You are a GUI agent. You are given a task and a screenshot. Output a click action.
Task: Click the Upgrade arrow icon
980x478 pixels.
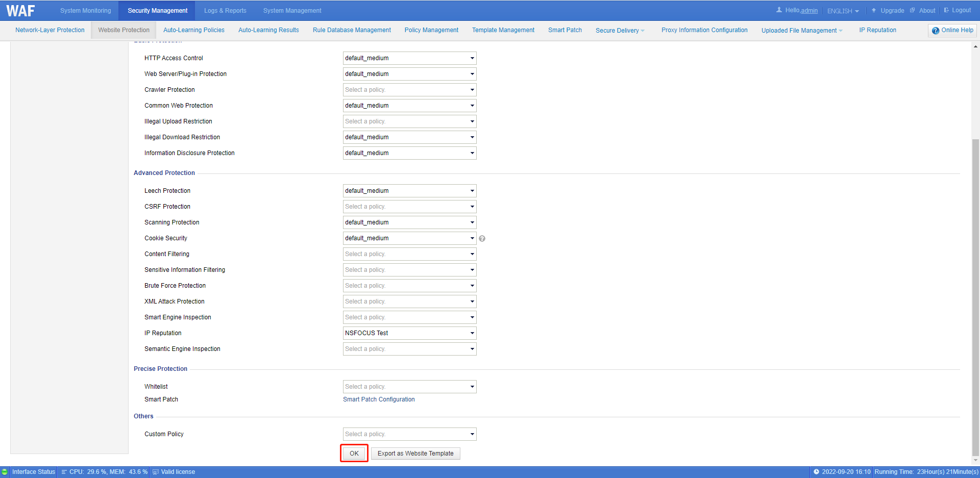click(x=874, y=10)
